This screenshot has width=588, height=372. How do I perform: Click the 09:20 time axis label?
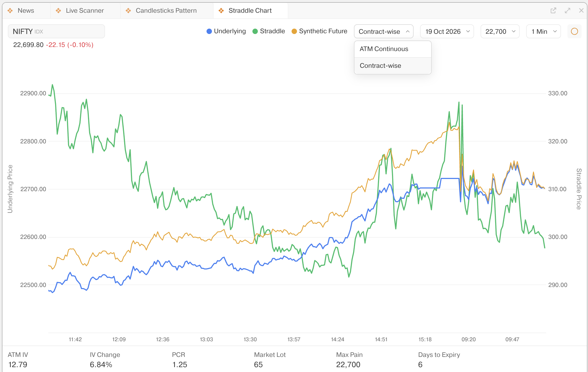point(469,339)
